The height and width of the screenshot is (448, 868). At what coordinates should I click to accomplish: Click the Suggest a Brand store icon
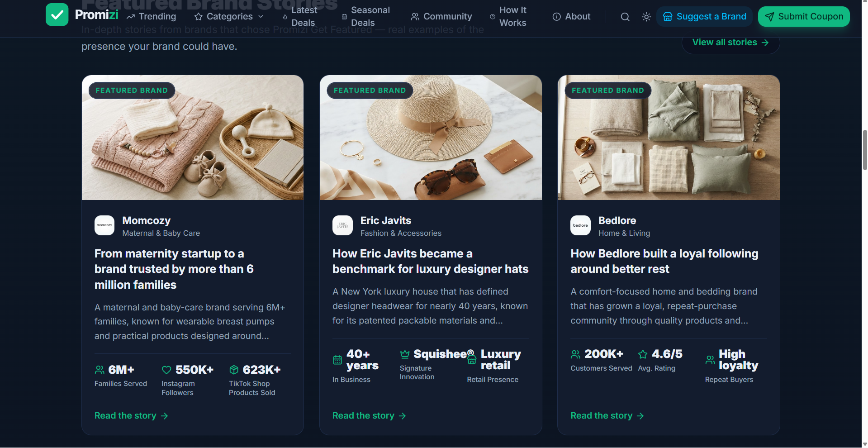point(668,17)
